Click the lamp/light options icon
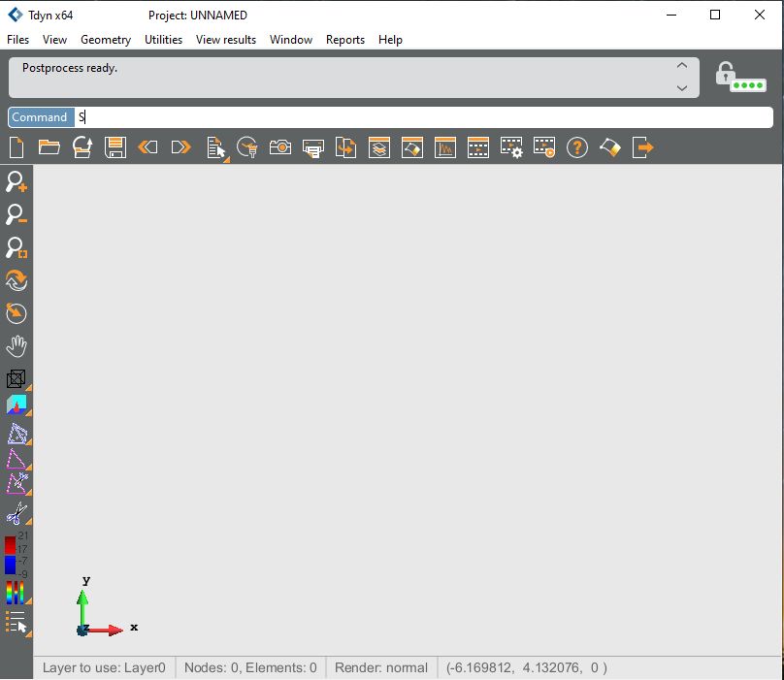This screenshot has height=680, width=784. (x=247, y=147)
